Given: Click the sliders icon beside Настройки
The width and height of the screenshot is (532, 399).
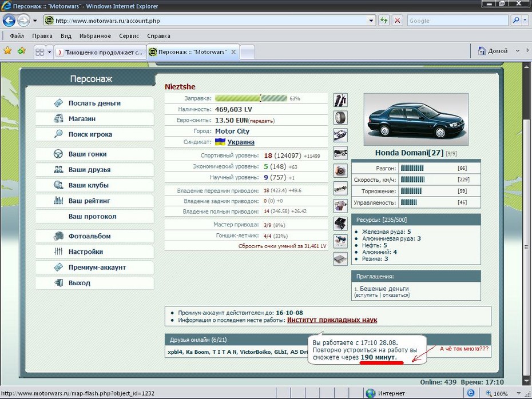Looking at the screenshot, I should (x=58, y=251).
